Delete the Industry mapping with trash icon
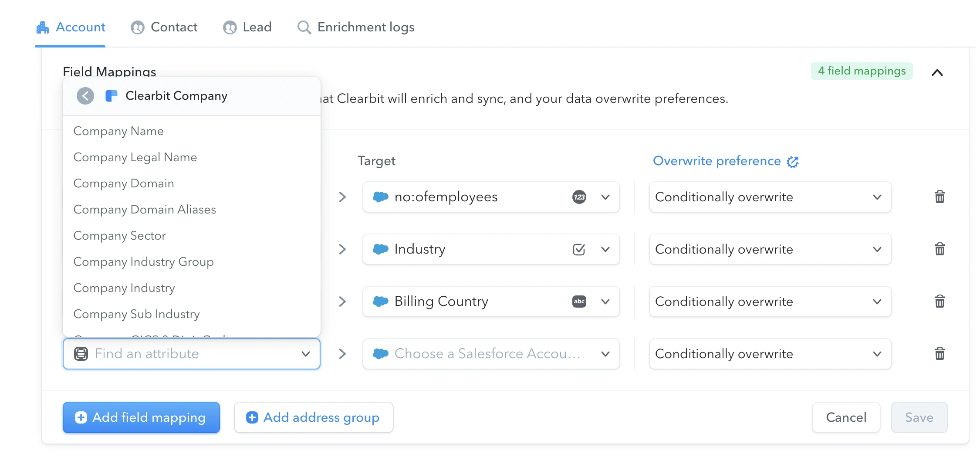Screen dimensions: 980x461 pyautogui.click(x=940, y=249)
